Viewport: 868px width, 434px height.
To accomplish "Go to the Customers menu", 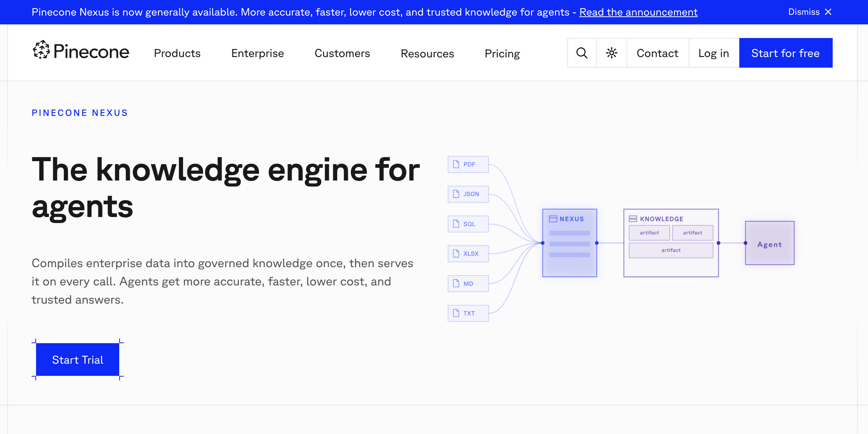I will click(342, 53).
